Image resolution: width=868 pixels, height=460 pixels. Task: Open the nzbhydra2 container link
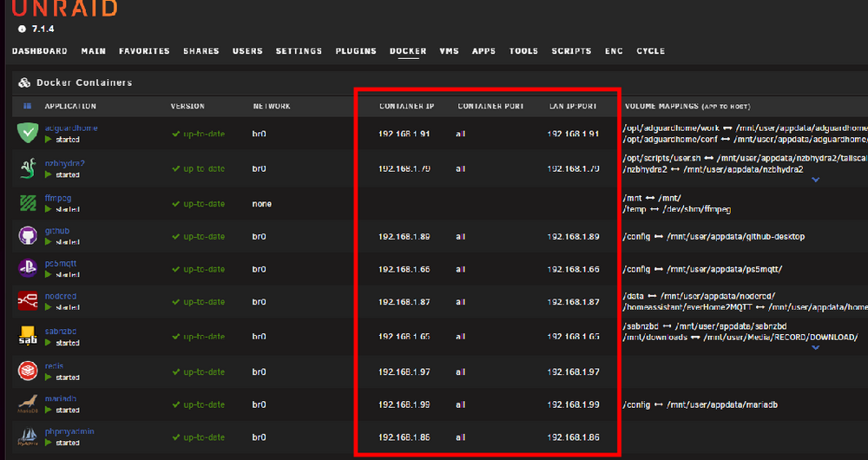tap(65, 163)
